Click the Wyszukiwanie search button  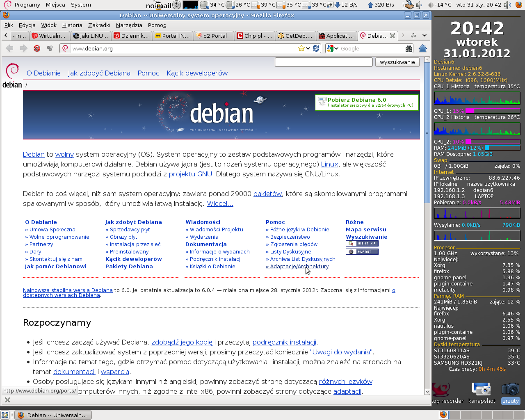pyautogui.click(x=397, y=62)
